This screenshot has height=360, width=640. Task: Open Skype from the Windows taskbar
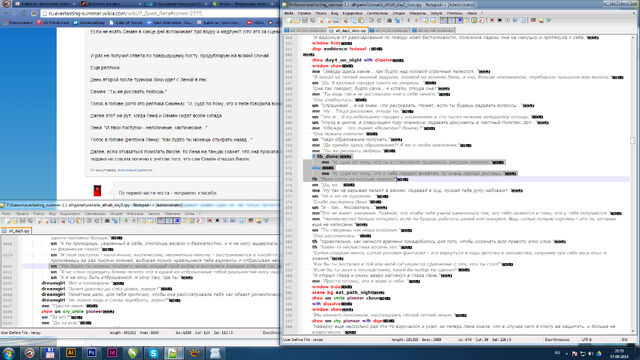pyautogui.click(x=153, y=353)
